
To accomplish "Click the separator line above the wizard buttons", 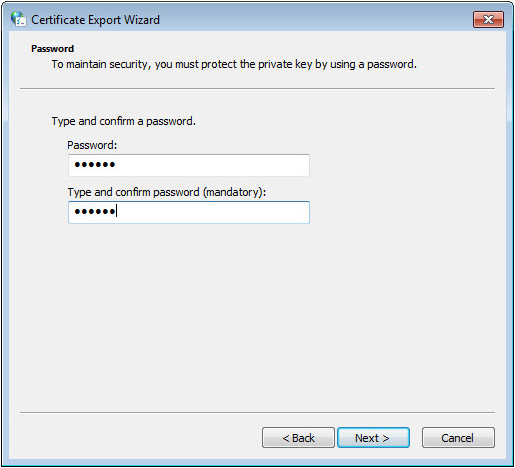I will coord(257,413).
